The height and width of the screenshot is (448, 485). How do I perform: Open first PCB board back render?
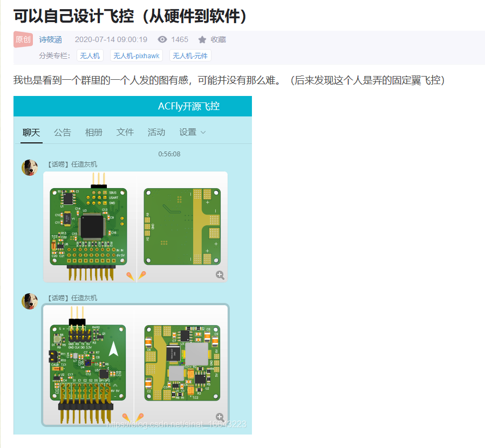pyautogui.click(x=182, y=227)
